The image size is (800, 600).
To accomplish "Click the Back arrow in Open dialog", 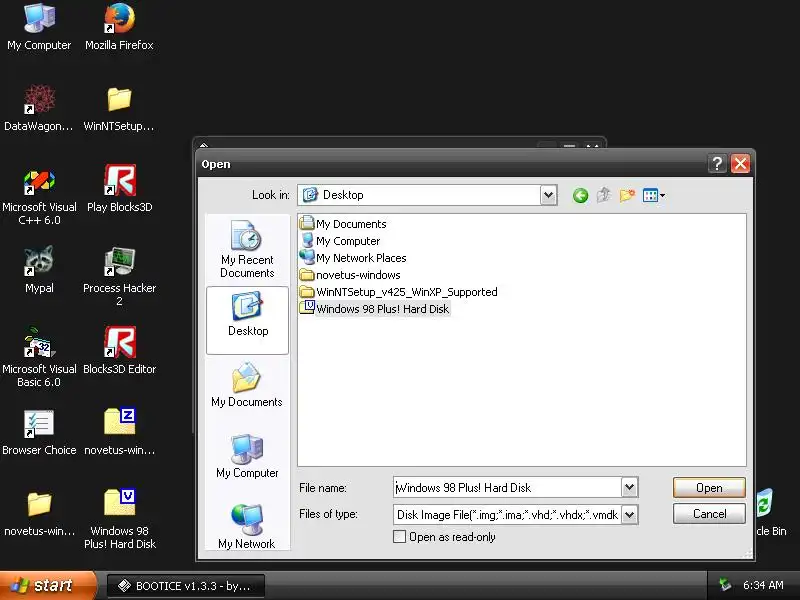I will click(580, 195).
